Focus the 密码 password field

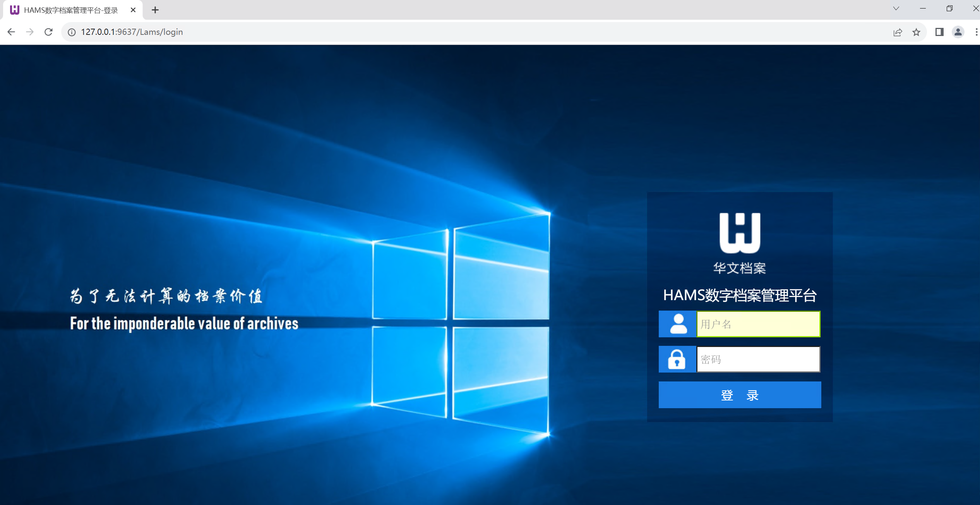point(758,359)
